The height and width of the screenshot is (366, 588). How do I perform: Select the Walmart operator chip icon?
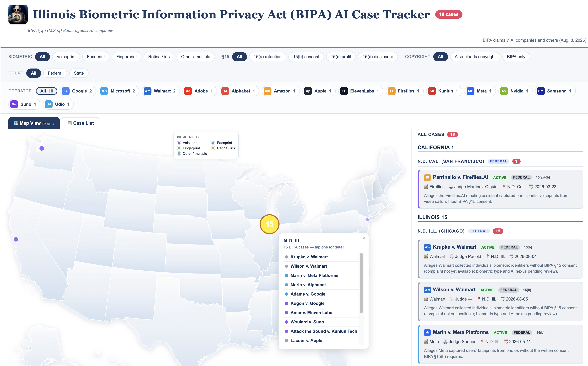pos(147,91)
